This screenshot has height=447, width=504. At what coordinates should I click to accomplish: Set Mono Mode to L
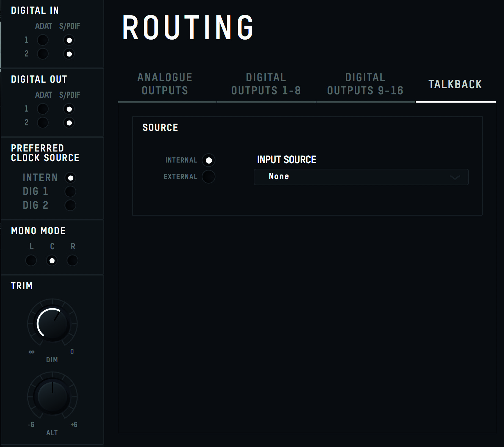click(x=31, y=260)
